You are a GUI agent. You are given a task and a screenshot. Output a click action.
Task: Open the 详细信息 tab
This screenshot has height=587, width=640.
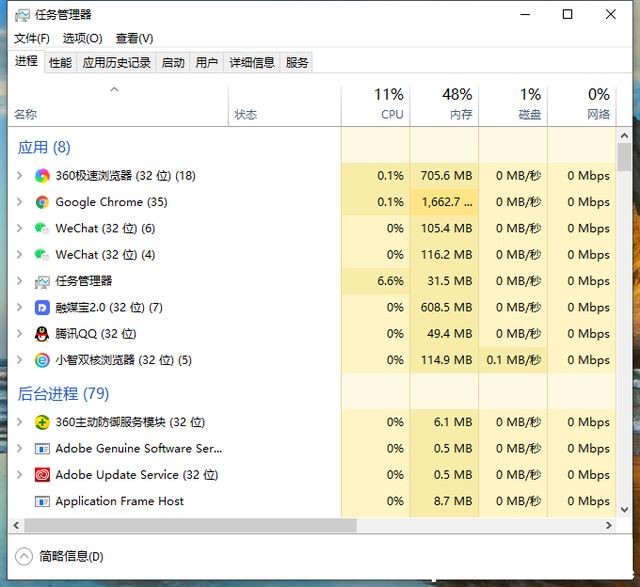click(252, 62)
